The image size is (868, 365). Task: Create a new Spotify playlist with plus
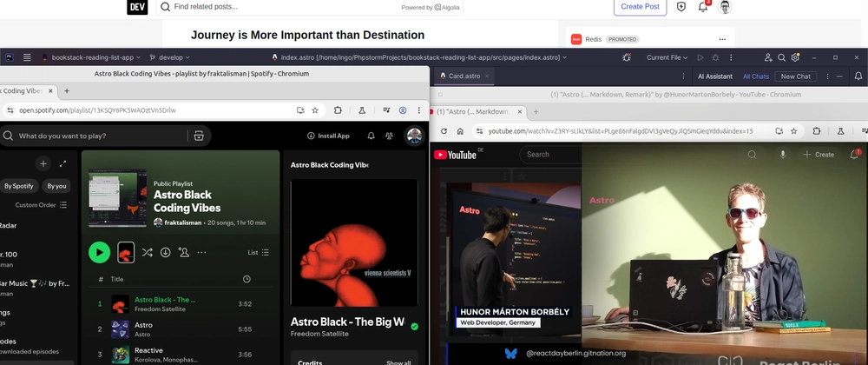pyautogui.click(x=43, y=163)
